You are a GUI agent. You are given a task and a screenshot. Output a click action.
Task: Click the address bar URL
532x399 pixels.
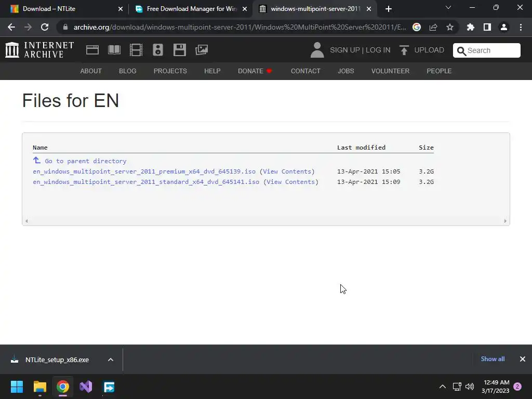click(240, 27)
